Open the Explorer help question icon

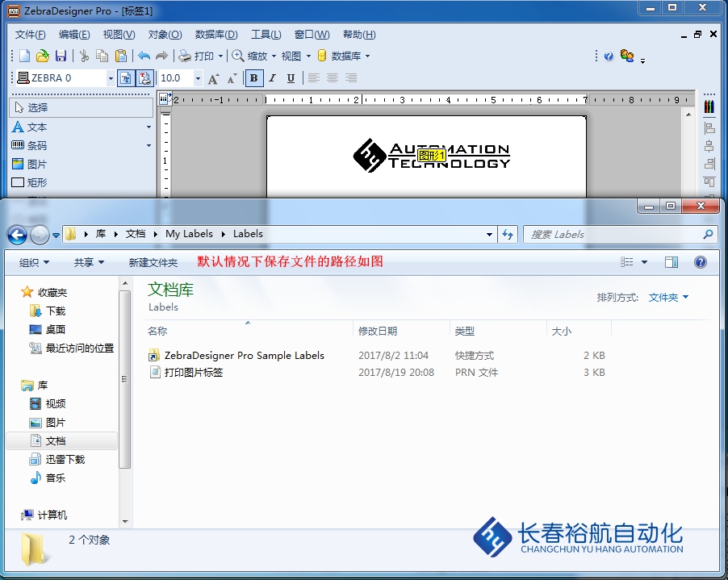[x=700, y=262]
